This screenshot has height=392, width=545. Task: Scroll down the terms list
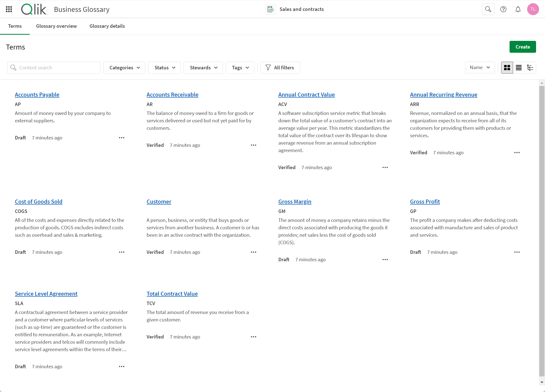tap(541, 383)
